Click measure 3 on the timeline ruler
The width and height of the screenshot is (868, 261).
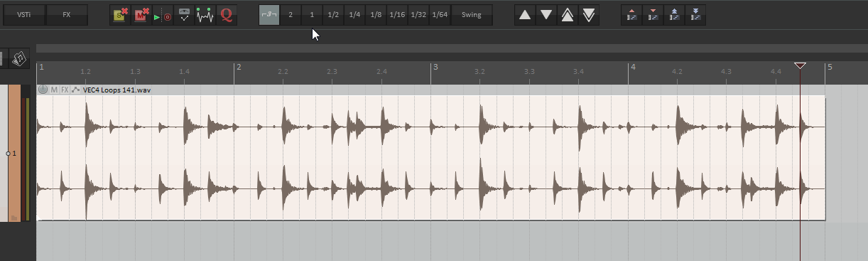tap(435, 67)
